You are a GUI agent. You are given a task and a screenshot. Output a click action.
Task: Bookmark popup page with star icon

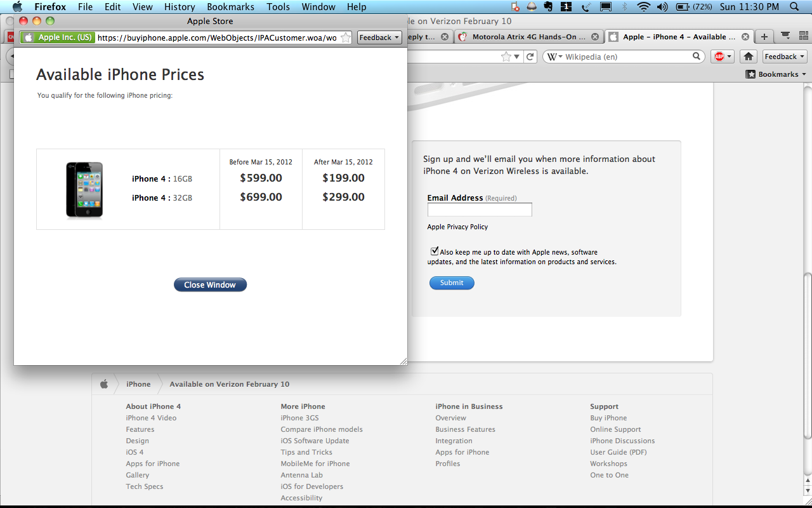(346, 37)
